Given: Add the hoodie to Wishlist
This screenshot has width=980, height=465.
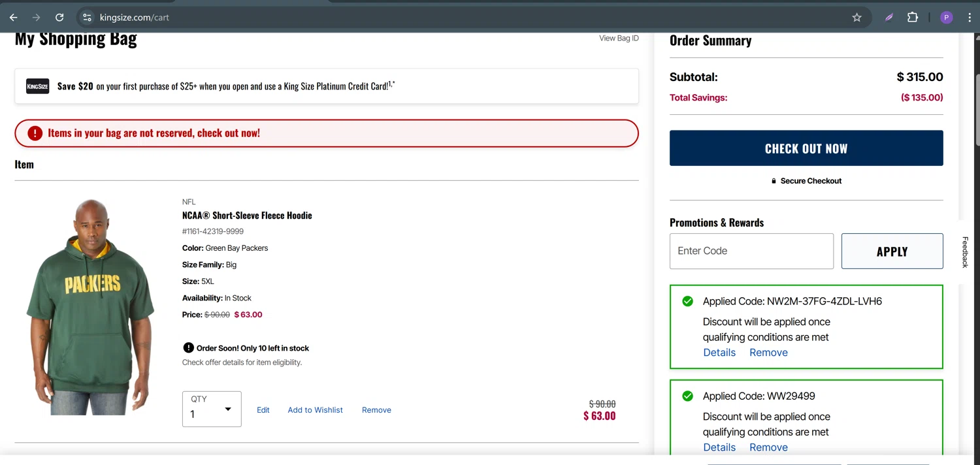Looking at the screenshot, I should (x=315, y=410).
